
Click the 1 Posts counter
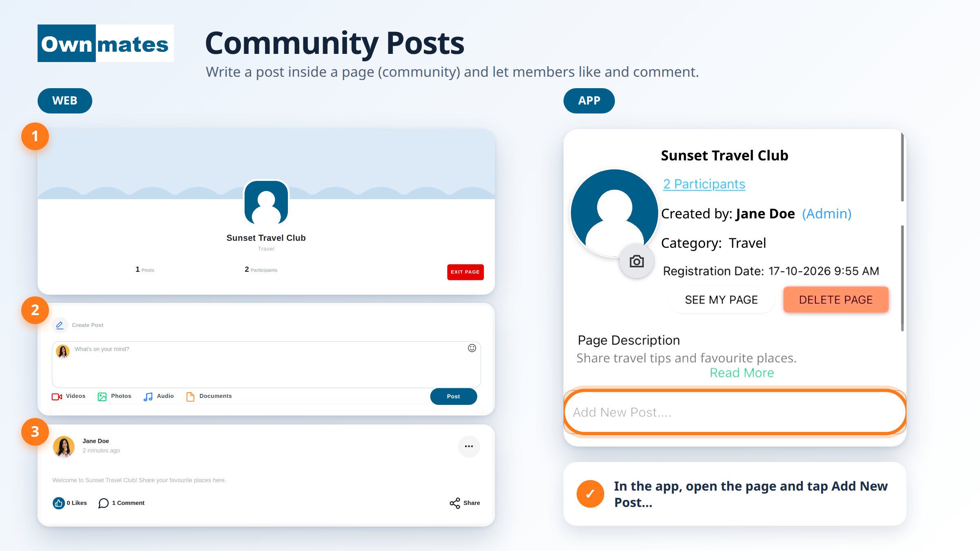(x=145, y=270)
